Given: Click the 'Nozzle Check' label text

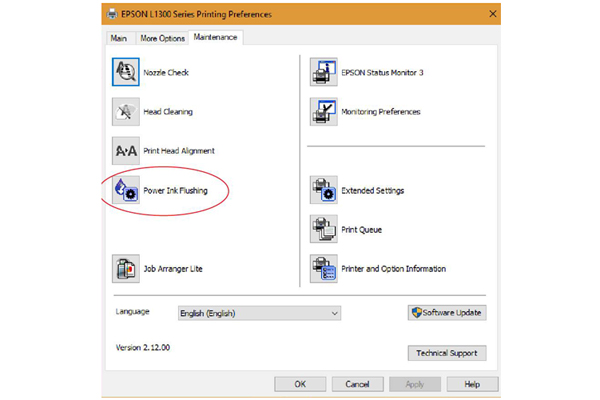Looking at the screenshot, I should pos(166,72).
